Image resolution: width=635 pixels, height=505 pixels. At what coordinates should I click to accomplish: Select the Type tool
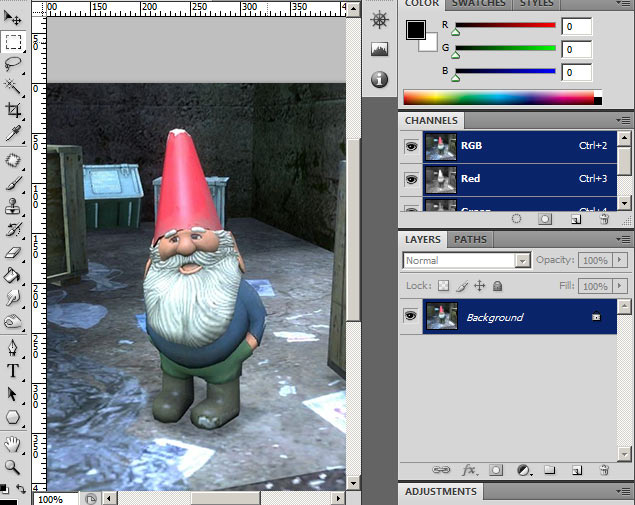[13, 371]
